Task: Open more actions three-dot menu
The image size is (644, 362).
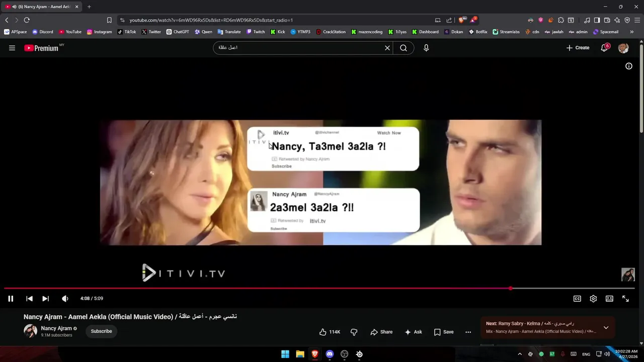Action: coord(468,332)
